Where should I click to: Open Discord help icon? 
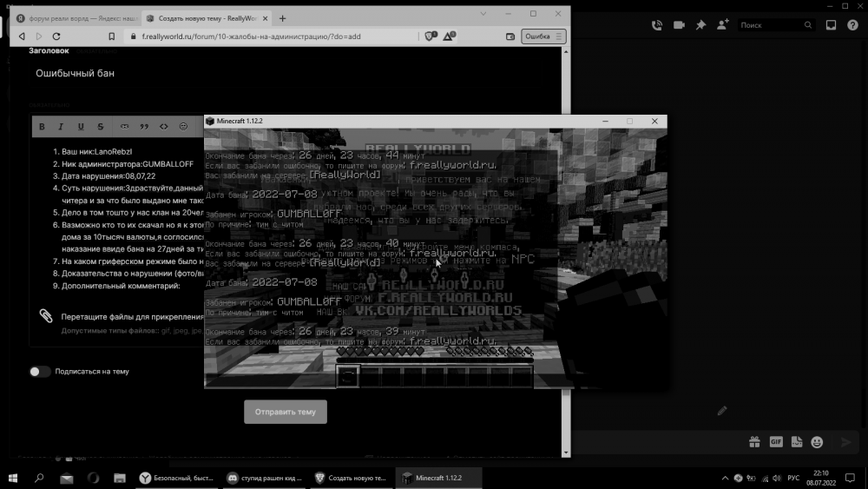(852, 25)
